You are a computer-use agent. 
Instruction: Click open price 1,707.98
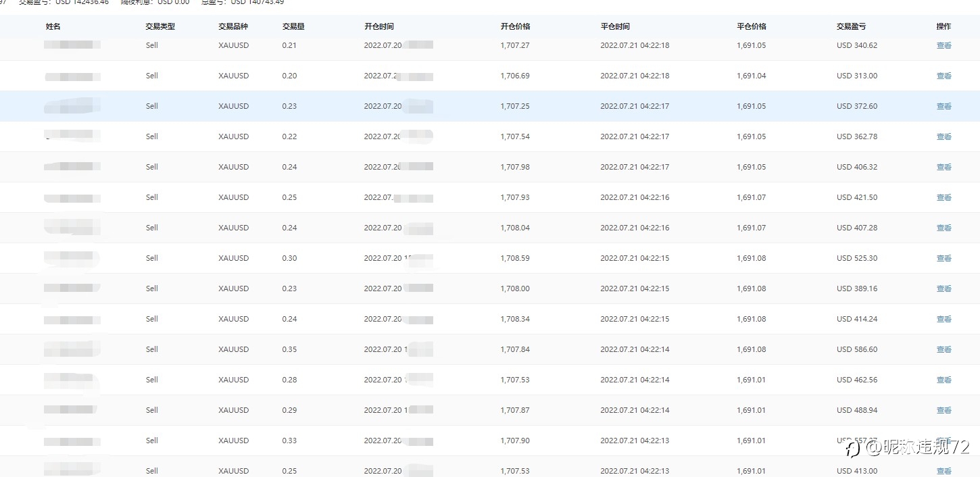click(515, 167)
